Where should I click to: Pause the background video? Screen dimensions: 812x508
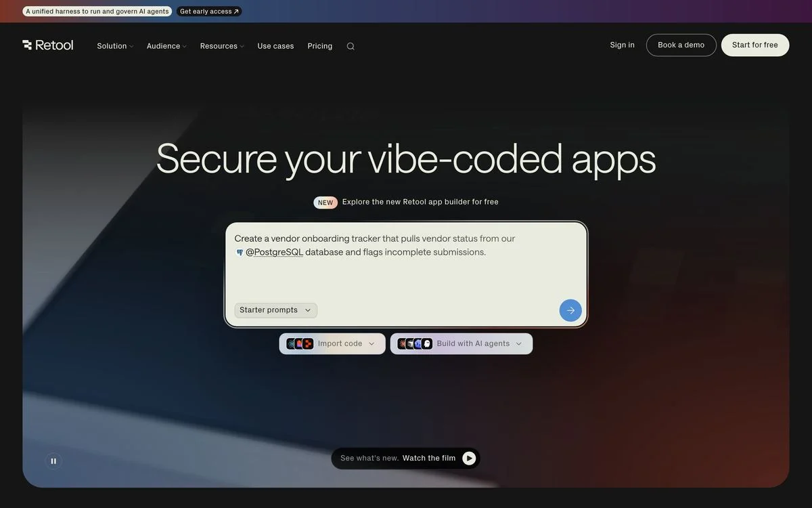[x=53, y=461]
